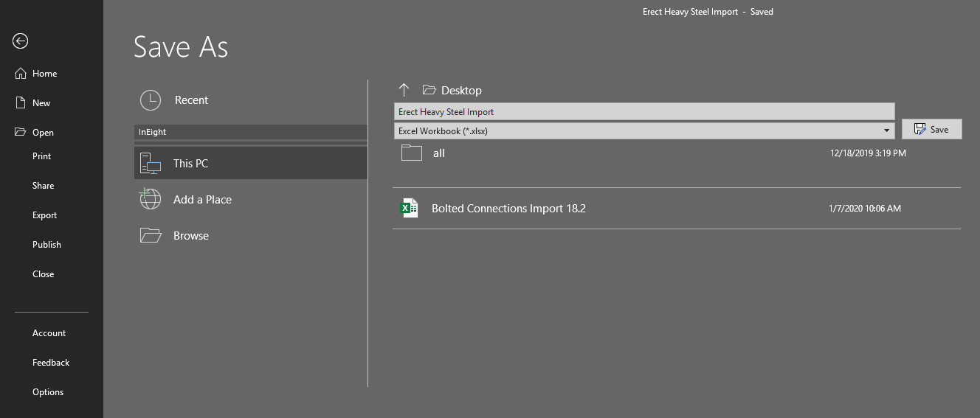Screen dimensions: 980x418
Task: Expand the Excel Workbook file type dropdown
Action: tap(644, 130)
